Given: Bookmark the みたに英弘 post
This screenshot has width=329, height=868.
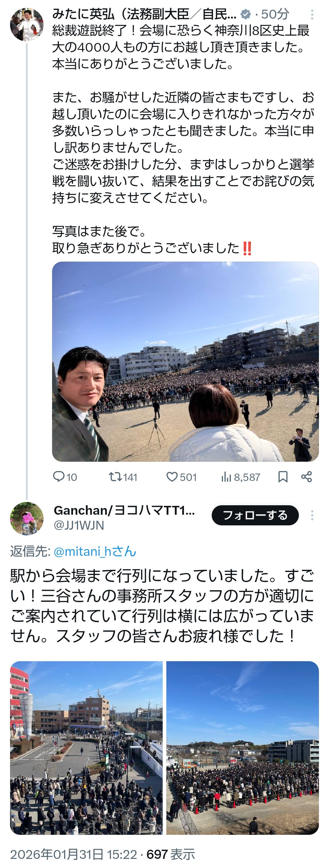Looking at the screenshot, I should 283,476.
